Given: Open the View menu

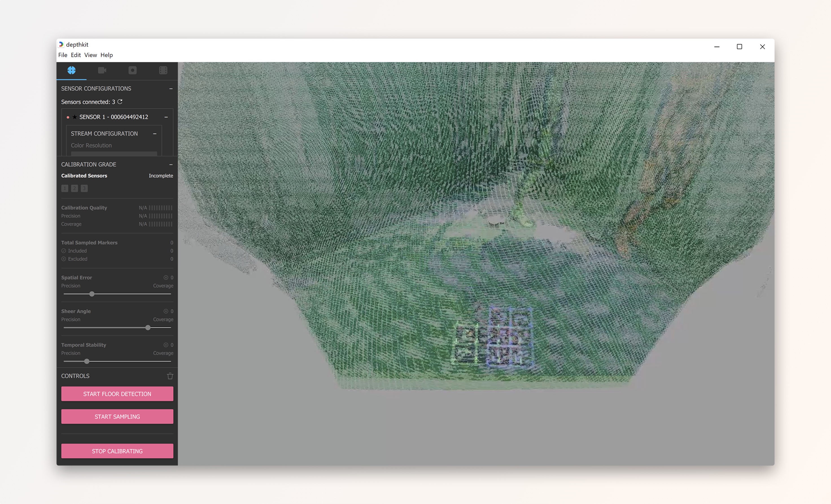Looking at the screenshot, I should click(90, 55).
